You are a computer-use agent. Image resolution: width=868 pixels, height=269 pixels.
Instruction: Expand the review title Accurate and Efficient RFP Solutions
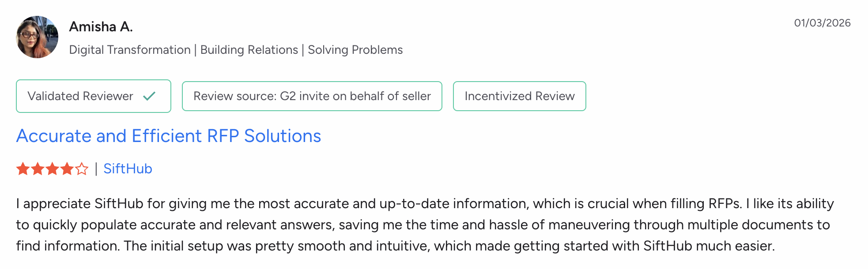(x=169, y=136)
